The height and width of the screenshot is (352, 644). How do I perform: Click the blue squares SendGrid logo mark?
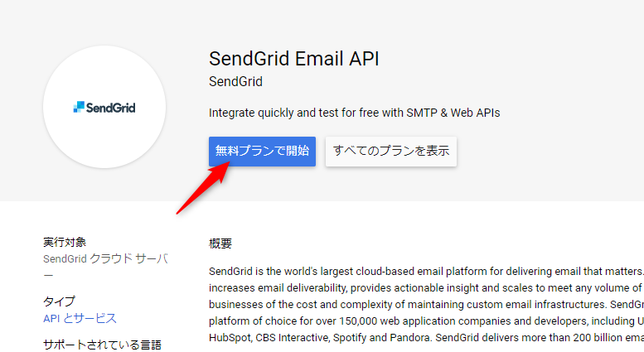[79, 107]
